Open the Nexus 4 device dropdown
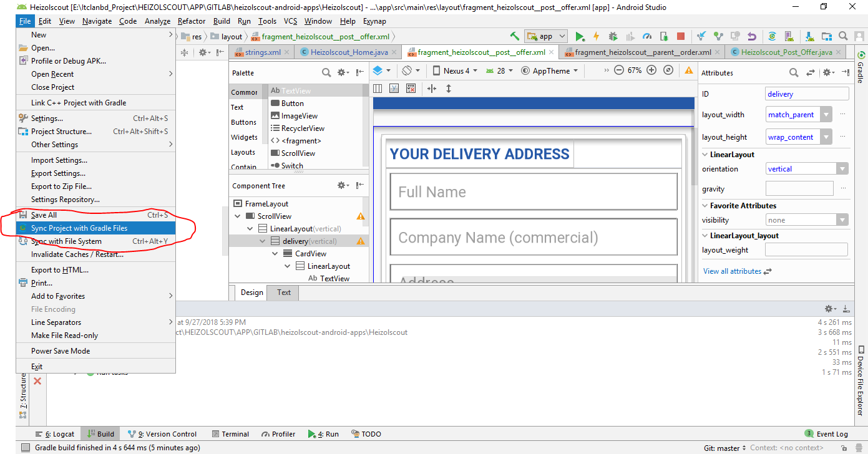The width and height of the screenshot is (868, 454). click(x=456, y=70)
